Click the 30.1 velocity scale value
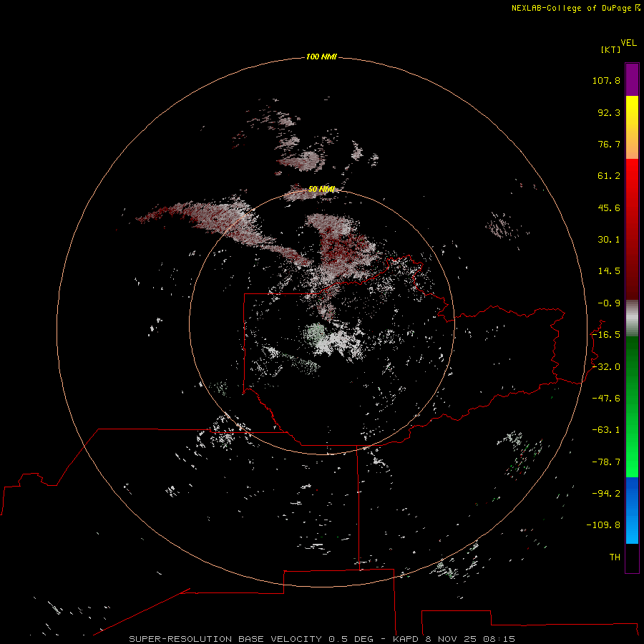 tap(609, 240)
